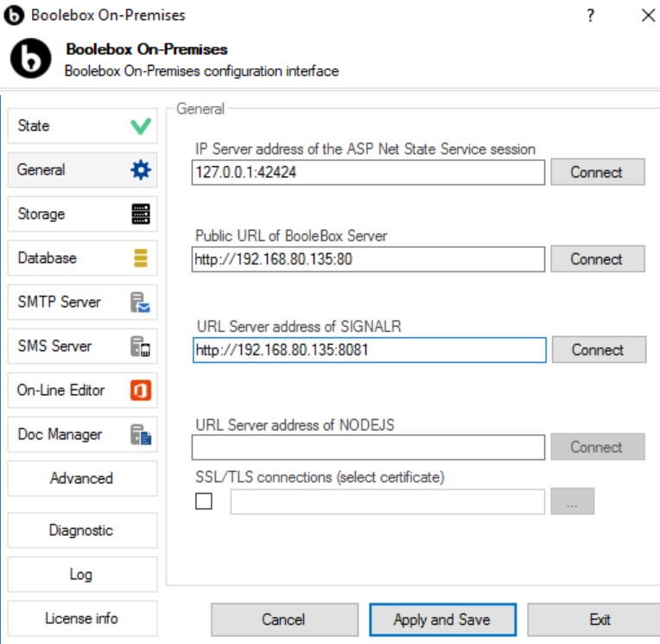Viewport: 660px width, 644px height.
Task: Open the help question mark
Action: coord(591,16)
